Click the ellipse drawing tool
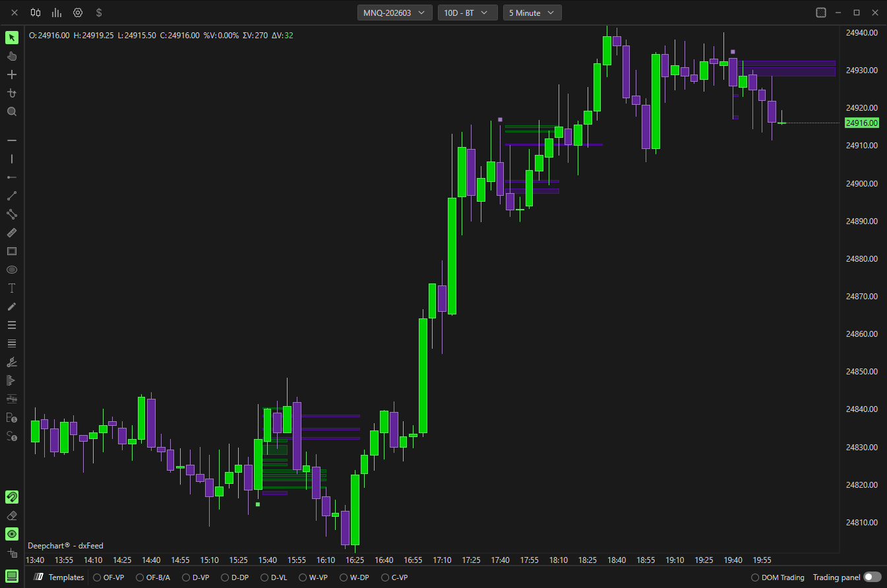Image resolution: width=887 pixels, height=588 pixels. click(x=12, y=270)
